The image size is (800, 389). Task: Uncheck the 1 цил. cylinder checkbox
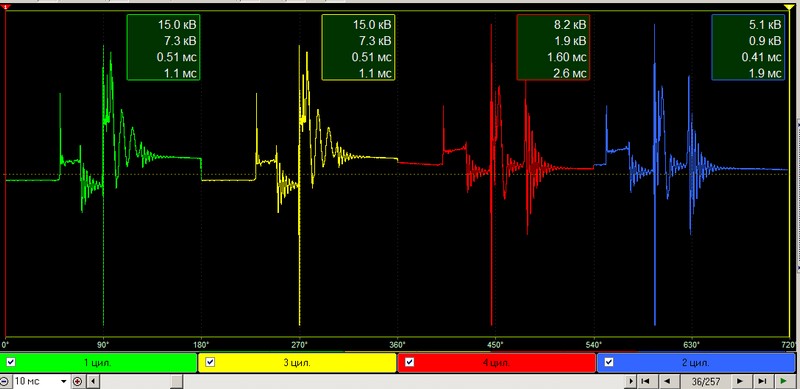click(x=11, y=362)
